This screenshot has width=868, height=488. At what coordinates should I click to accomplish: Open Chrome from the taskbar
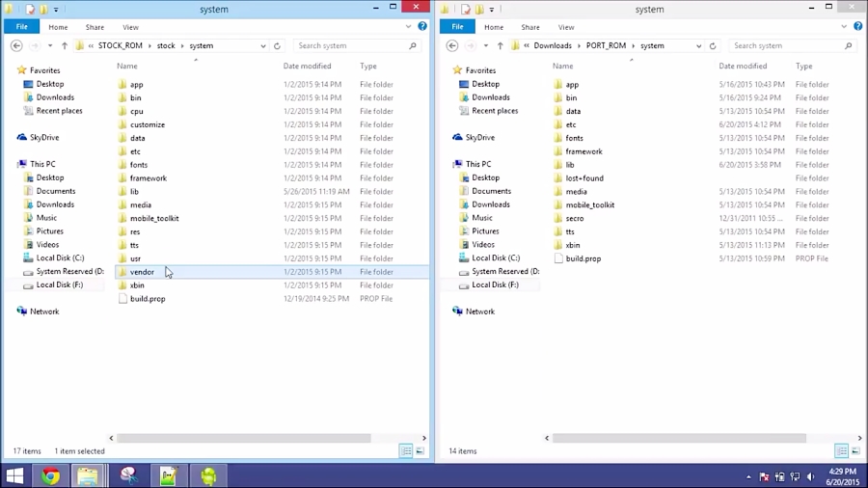click(x=50, y=475)
